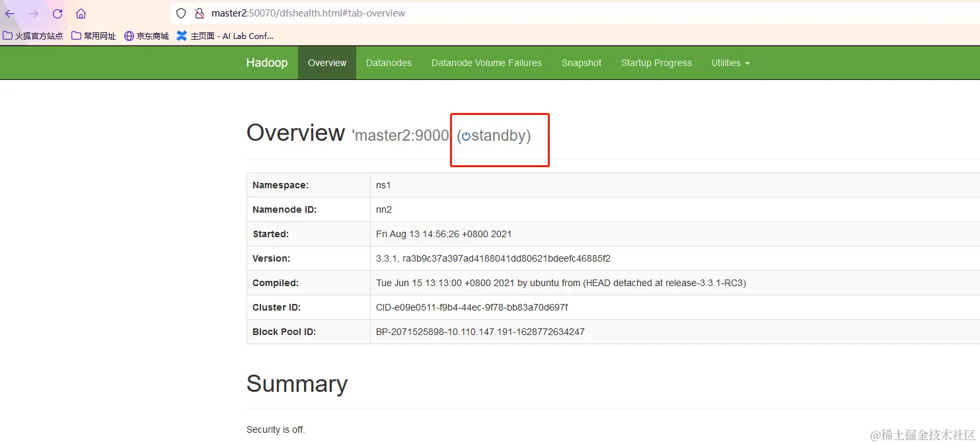Open the 火狐官方站点 bookmark folder
980x446 pixels.
[32, 36]
